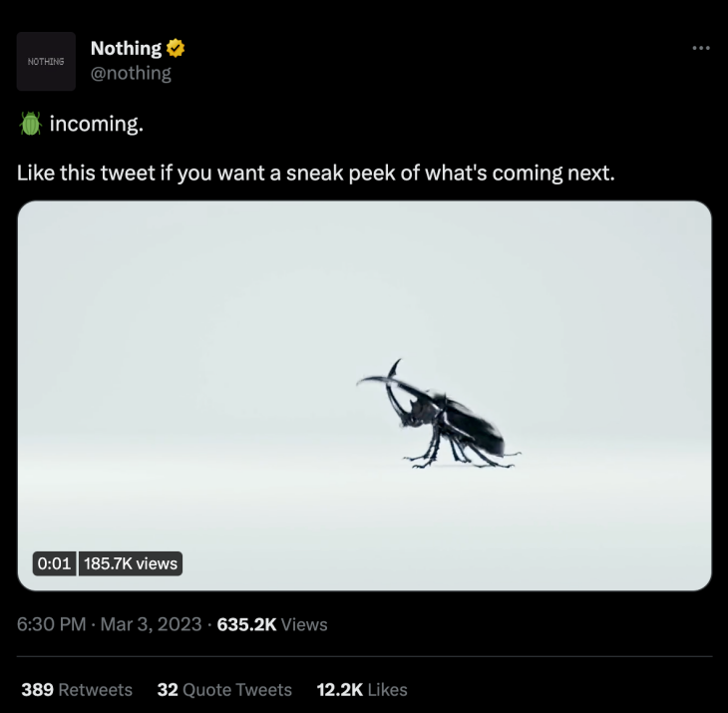The width and height of the screenshot is (728, 713).
Task: Click the 0:01 video time badge
Action: (54, 563)
